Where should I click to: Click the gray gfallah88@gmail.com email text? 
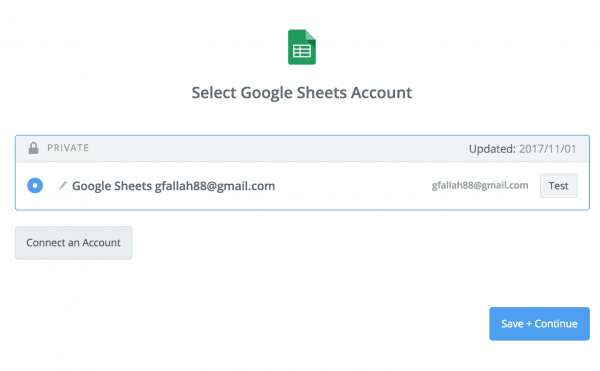[x=480, y=186]
